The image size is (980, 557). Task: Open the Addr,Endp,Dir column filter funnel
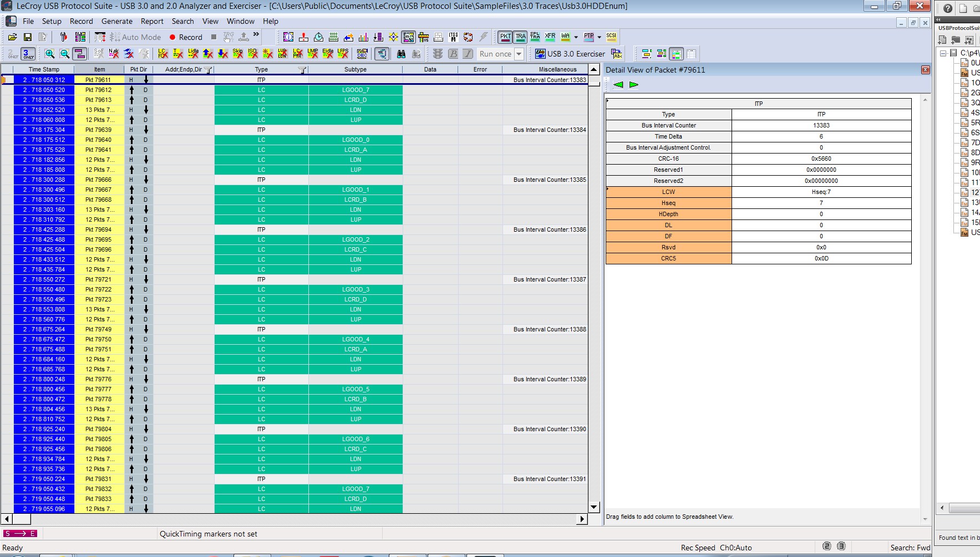pos(208,70)
